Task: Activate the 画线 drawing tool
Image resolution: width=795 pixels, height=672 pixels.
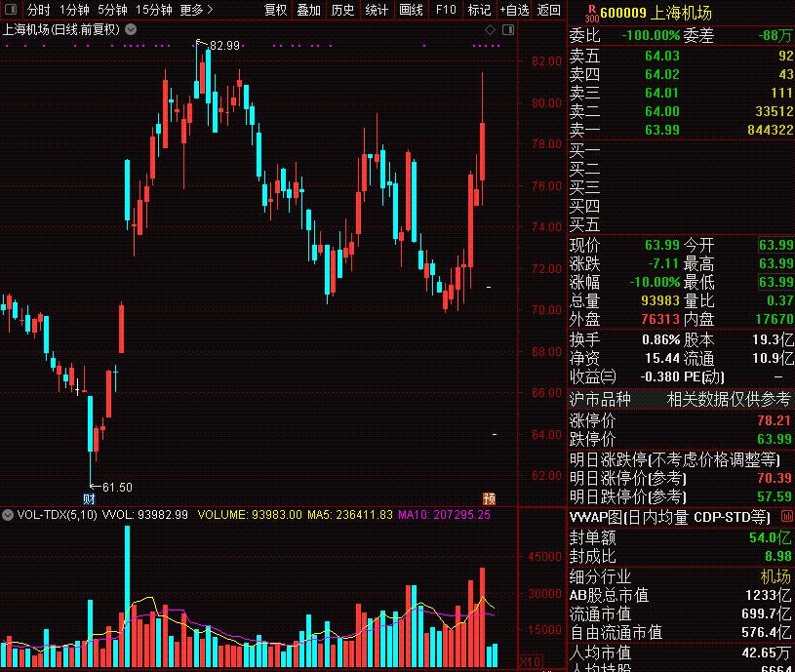Action: pos(411,10)
